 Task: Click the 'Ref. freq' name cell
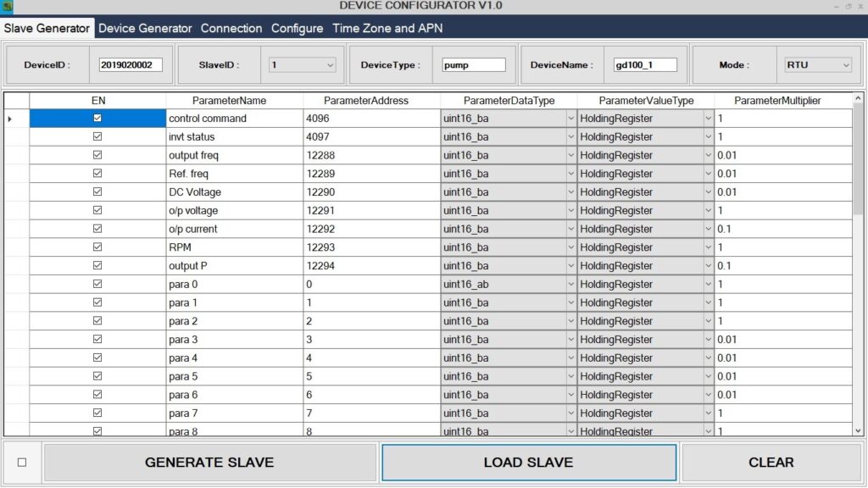(x=234, y=174)
